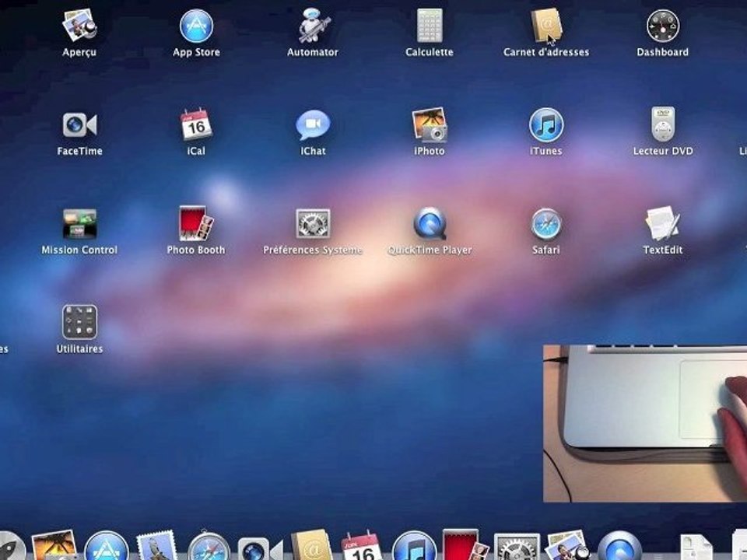747x560 pixels.
Task: Click blue QuickTime icon in the Dock
Action: 619,546
